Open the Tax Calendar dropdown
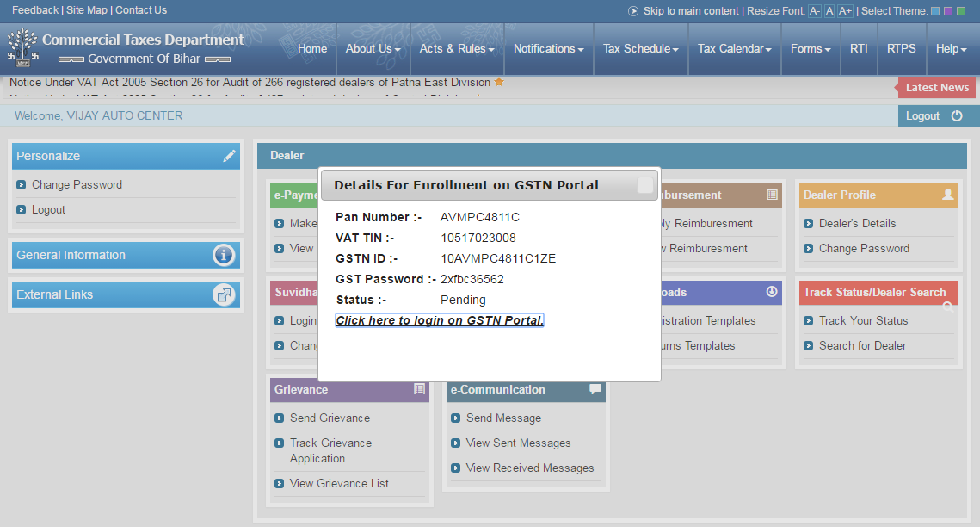Viewport: 980px width, 527px height. pos(734,49)
